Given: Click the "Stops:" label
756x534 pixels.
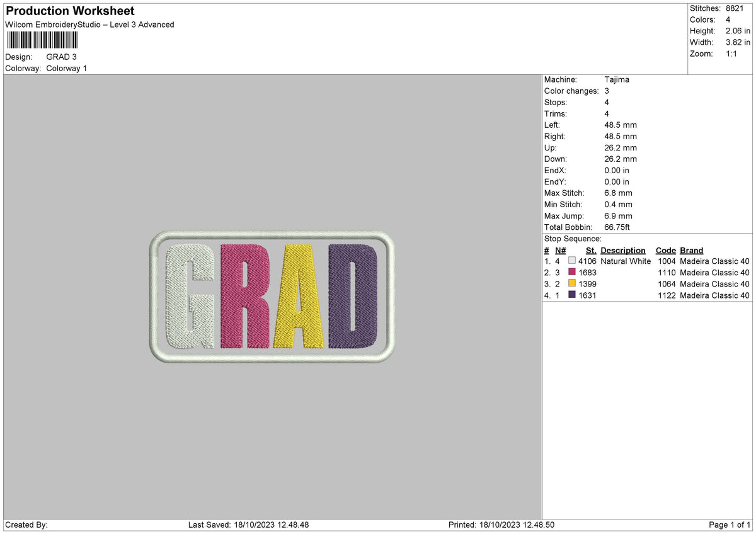Looking at the screenshot, I should click(x=556, y=102).
